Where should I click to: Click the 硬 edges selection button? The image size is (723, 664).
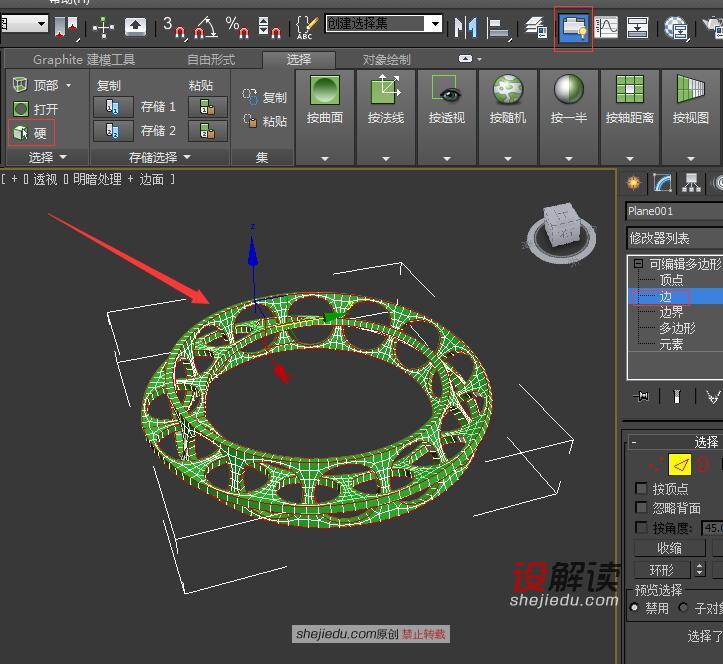(31, 133)
